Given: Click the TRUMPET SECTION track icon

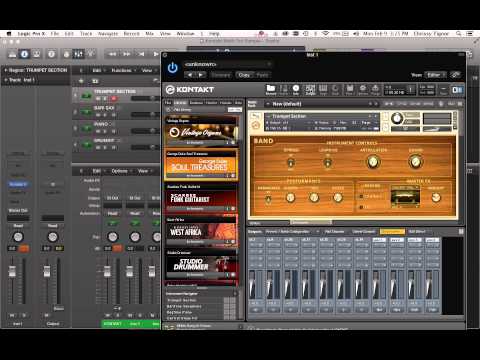Looking at the screenshot, I should [87, 96].
